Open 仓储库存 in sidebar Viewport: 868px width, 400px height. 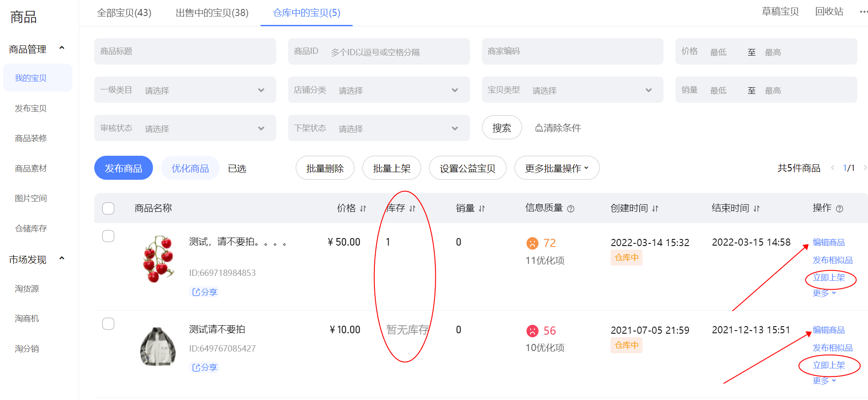(x=31, y=228)
